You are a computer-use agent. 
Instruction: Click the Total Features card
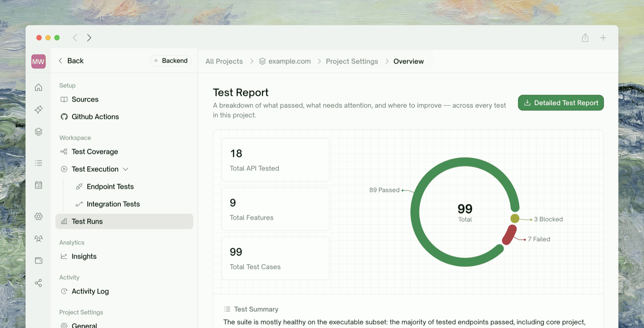[275, 209]
